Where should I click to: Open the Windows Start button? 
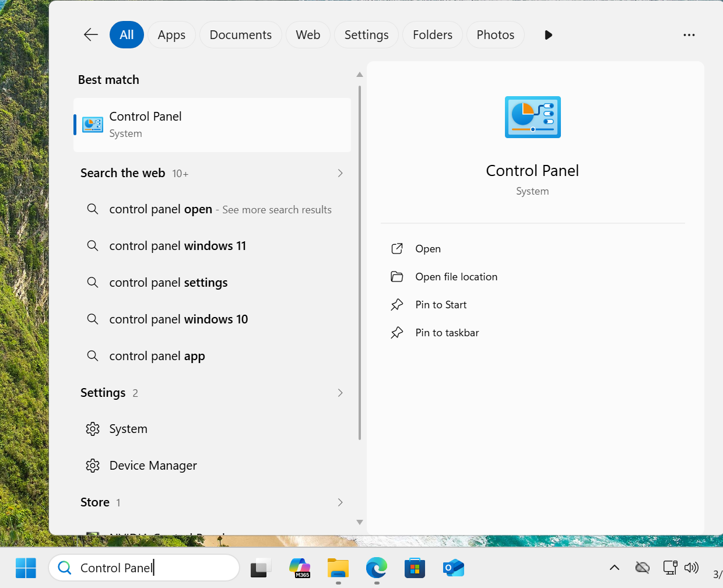coord(26,568)
